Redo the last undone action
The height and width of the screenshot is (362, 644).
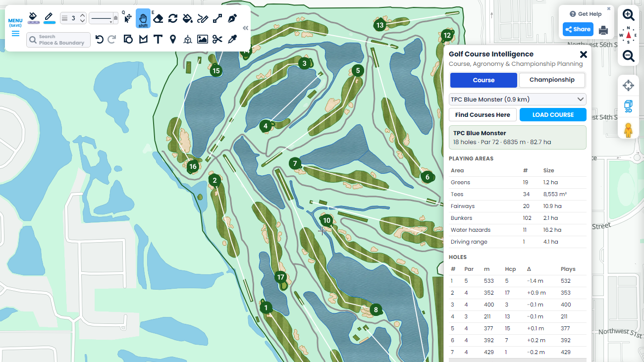click(x=112, y=39)
